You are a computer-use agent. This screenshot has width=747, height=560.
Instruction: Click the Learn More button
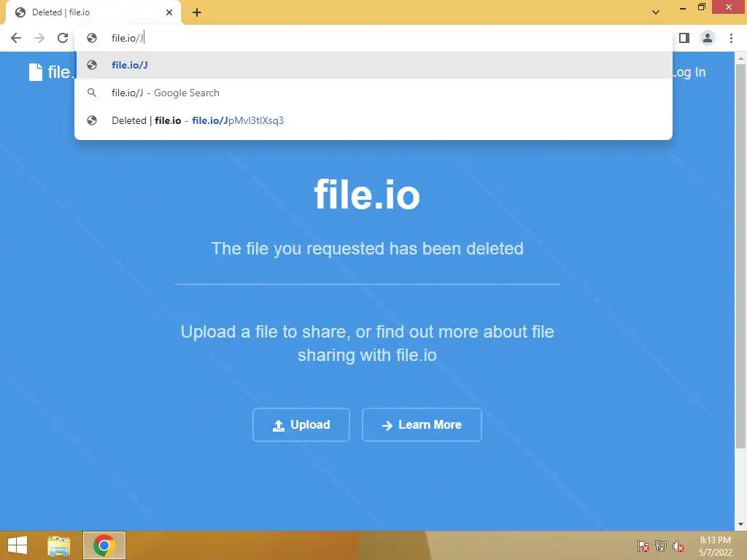(x=422, y=425)
